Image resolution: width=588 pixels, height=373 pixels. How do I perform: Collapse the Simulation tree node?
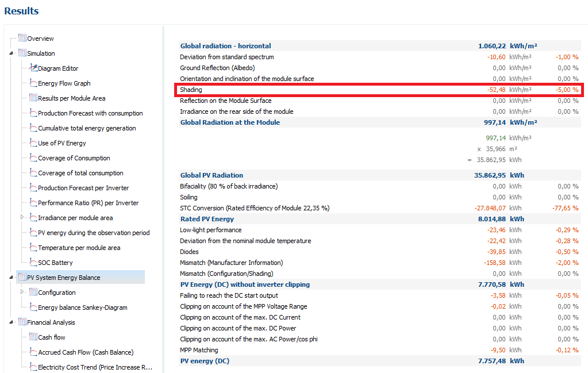pyautogui.click(x=12, y=53)
